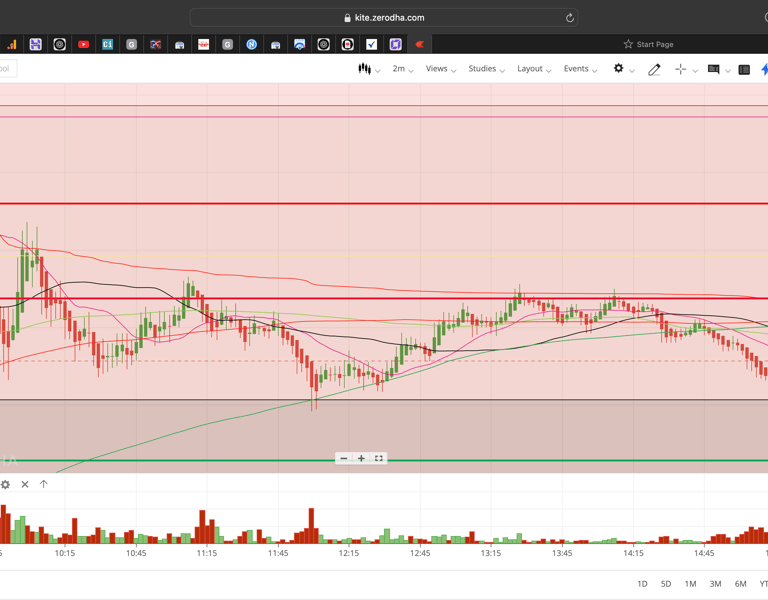
Task: Click the 10:45 time axis label
Action: [136, 553]
